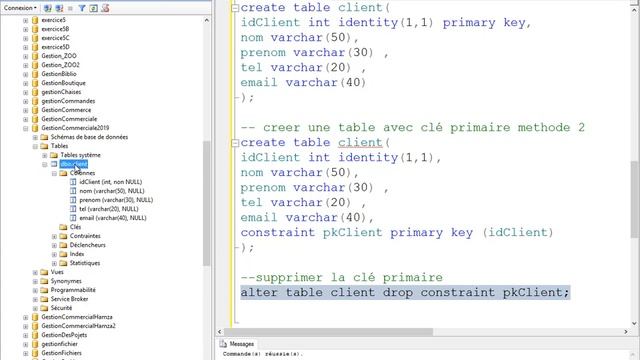Click the editor horizontal scroll-right arrow

(626, 332)
